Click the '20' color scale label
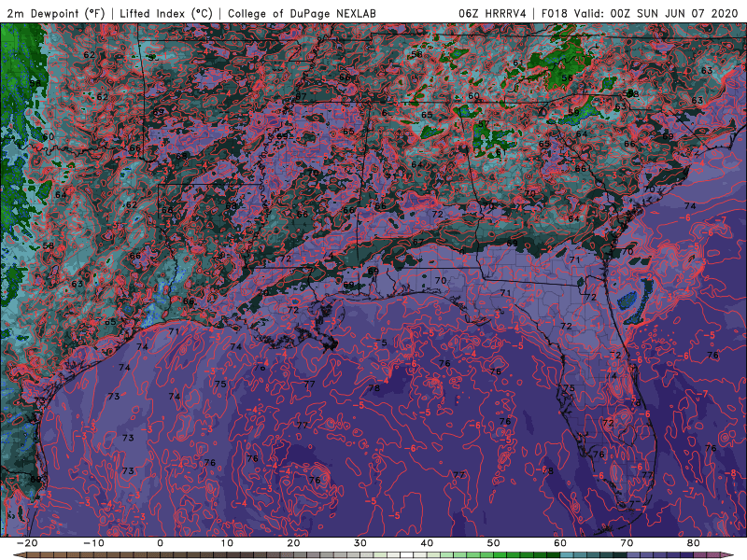 tap(293, 543)
